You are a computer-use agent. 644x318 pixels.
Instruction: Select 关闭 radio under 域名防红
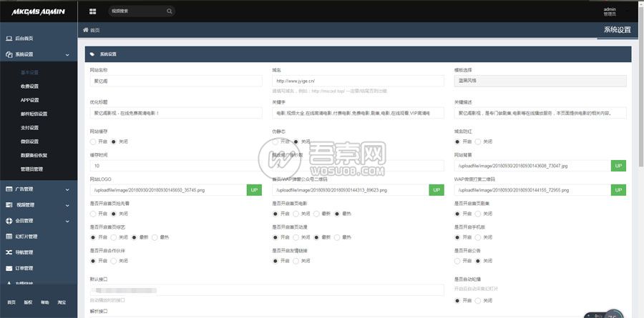pos(479,141)
